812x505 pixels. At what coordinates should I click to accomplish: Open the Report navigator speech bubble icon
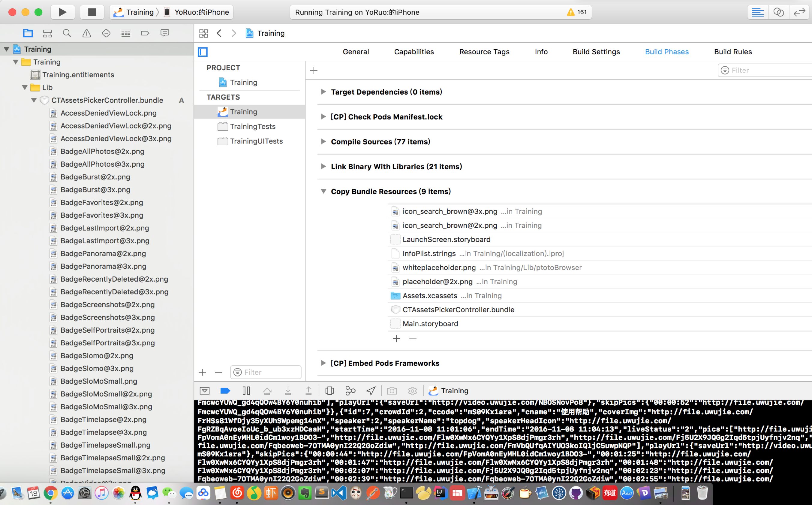165,33
